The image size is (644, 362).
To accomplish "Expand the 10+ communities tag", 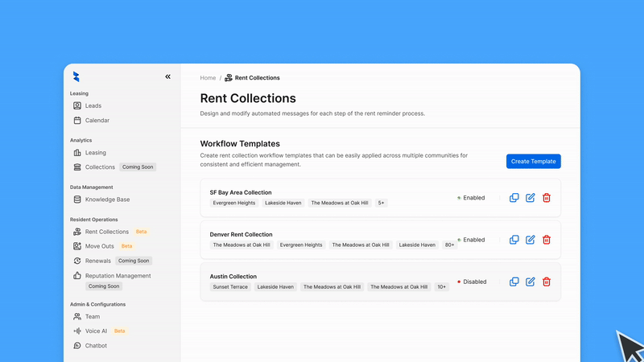I will coord(441,287).
